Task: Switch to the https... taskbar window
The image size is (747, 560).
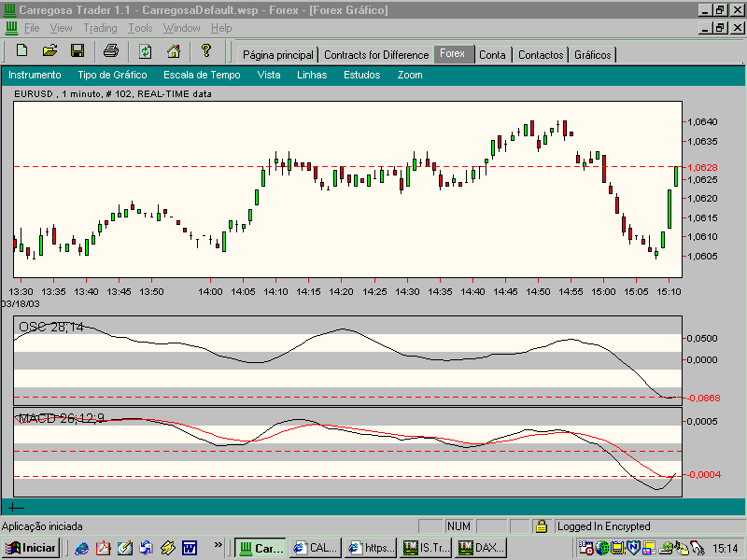Action: point(371,548)
